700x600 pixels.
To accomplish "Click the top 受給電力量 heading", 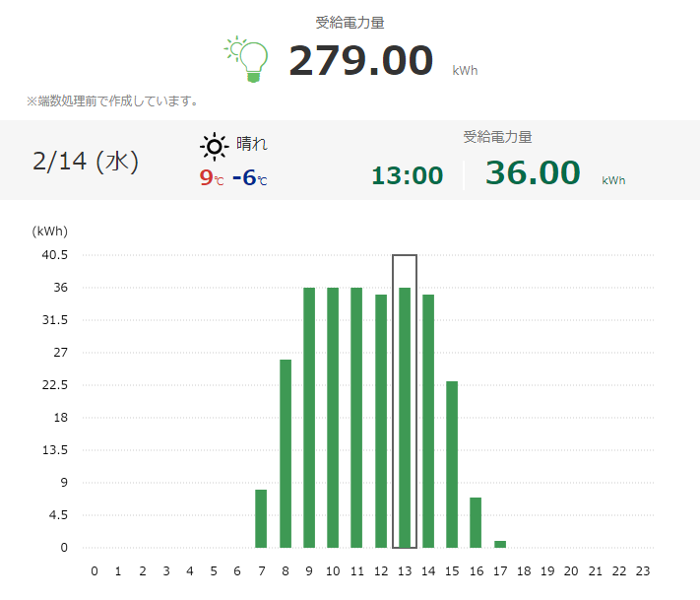I will [x=350, y=23].
